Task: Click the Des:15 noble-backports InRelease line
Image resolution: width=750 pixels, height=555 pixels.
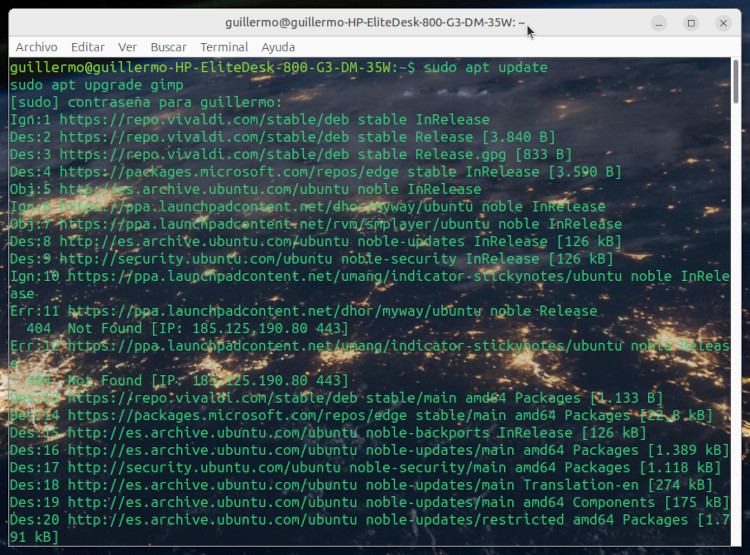Action: 328,433
